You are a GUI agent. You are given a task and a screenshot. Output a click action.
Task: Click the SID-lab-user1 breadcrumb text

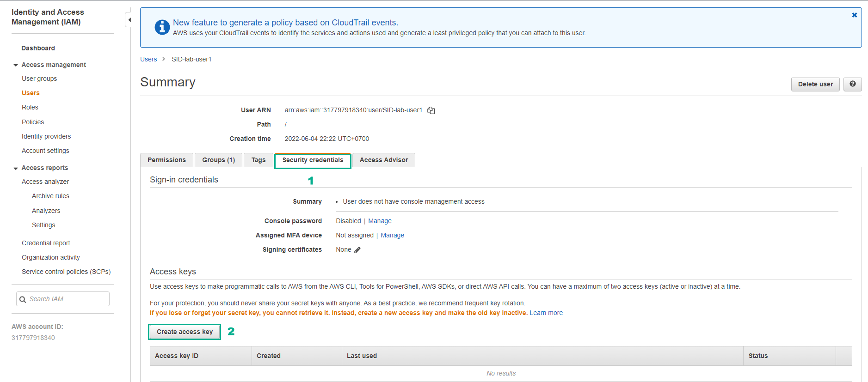(191, 59)
